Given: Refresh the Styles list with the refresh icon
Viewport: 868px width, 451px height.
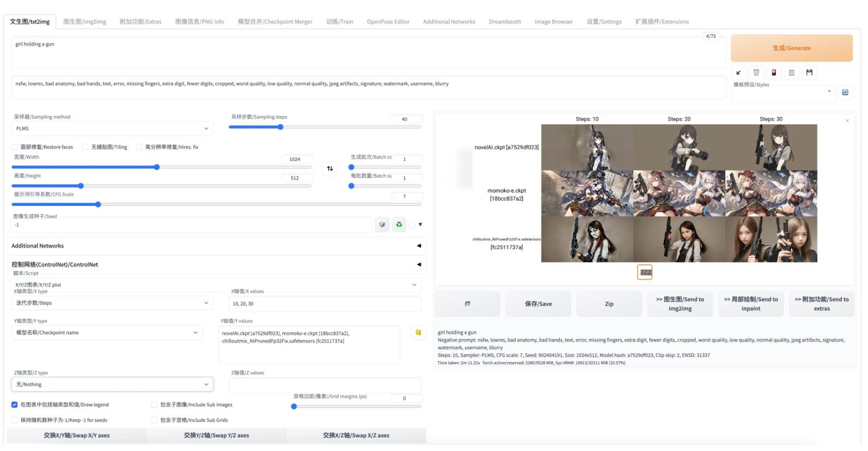Looking at the screenshot, I should coord(845,92).
